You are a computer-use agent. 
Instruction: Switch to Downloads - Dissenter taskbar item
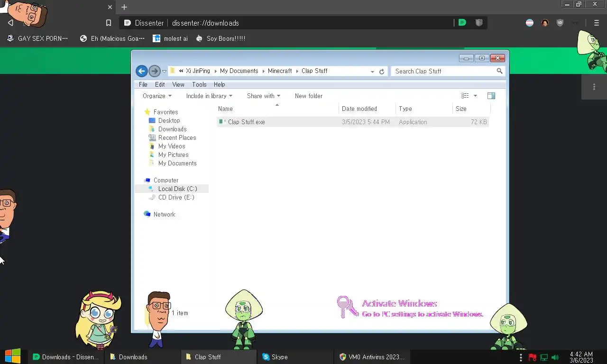point(65,357)
